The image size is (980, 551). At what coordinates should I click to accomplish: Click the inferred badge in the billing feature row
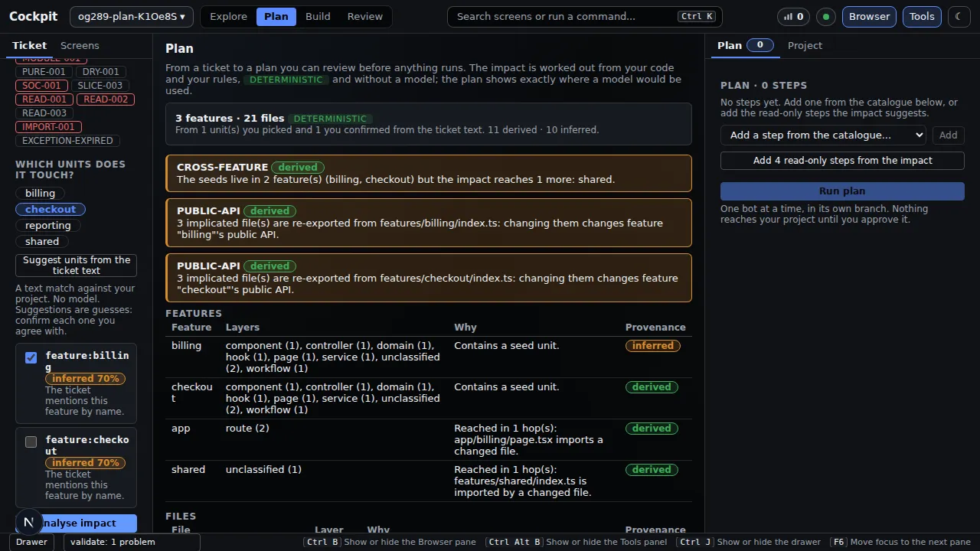[x=653, y=345]
